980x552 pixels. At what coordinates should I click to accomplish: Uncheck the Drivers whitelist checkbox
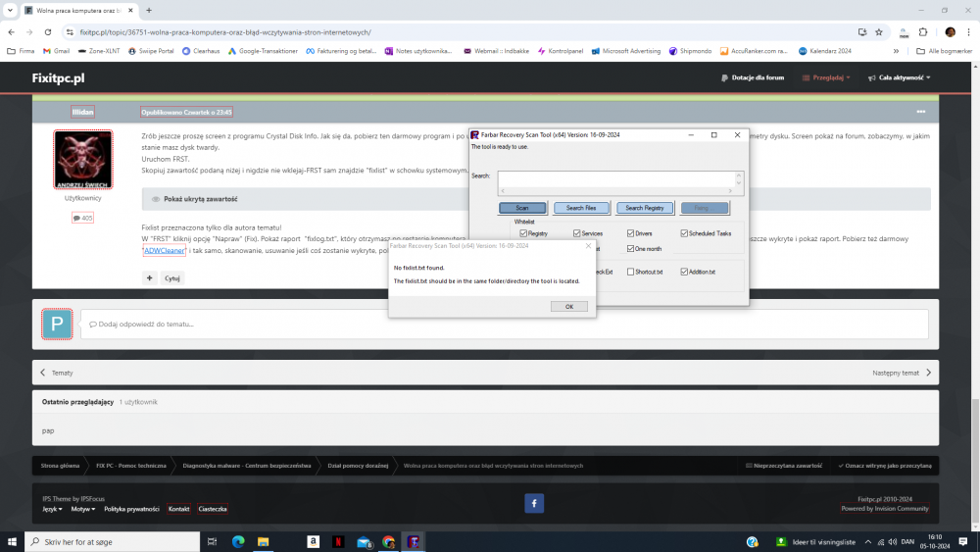coord(632,233)
